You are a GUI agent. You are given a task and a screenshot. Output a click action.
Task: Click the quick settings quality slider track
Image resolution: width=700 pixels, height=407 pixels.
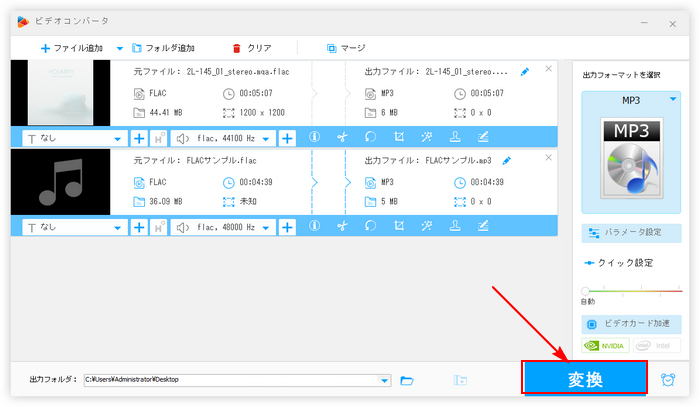pyautogui.click(x=631, y=291)
